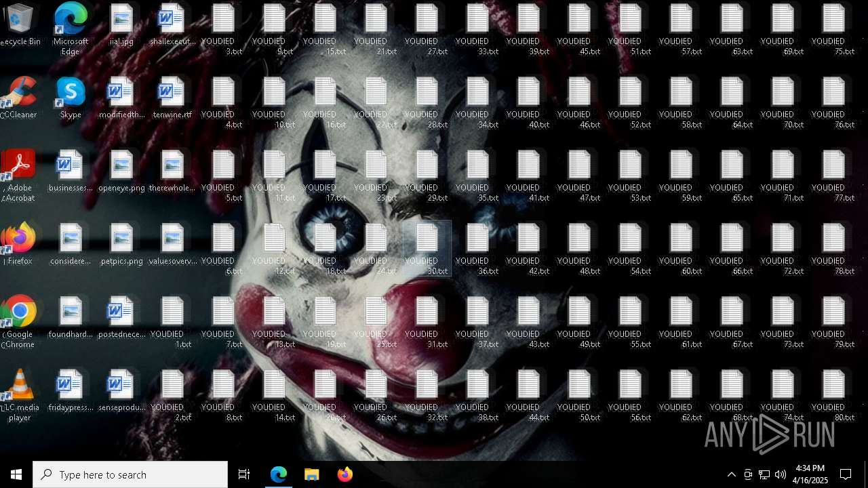Select the YOUDIED 73.txt file

(x=783, y=323)
